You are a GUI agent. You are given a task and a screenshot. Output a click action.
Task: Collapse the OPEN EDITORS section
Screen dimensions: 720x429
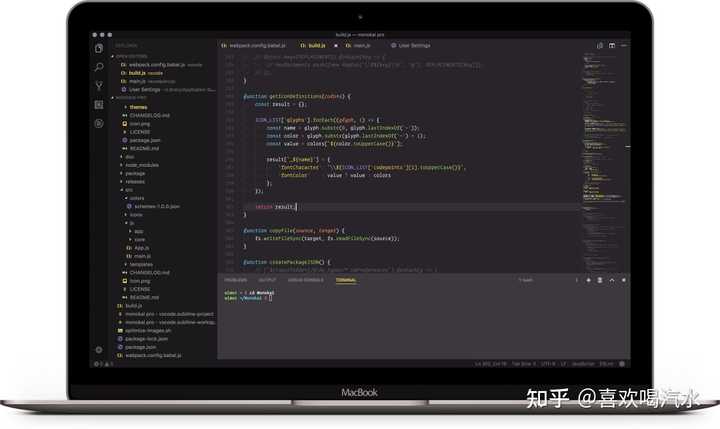click(x=131, y=56)
